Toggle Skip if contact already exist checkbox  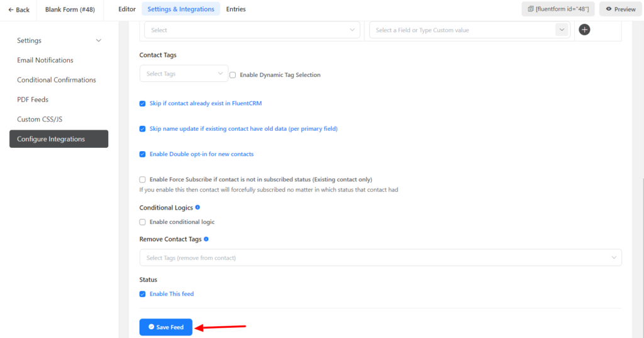[x=143, y=103]
